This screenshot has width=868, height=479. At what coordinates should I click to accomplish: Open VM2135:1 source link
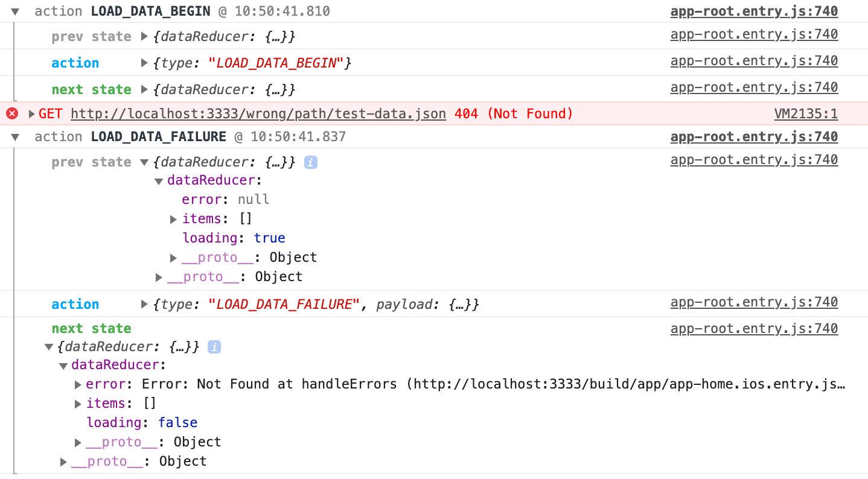pyautogui.click(x=806, y=113)
